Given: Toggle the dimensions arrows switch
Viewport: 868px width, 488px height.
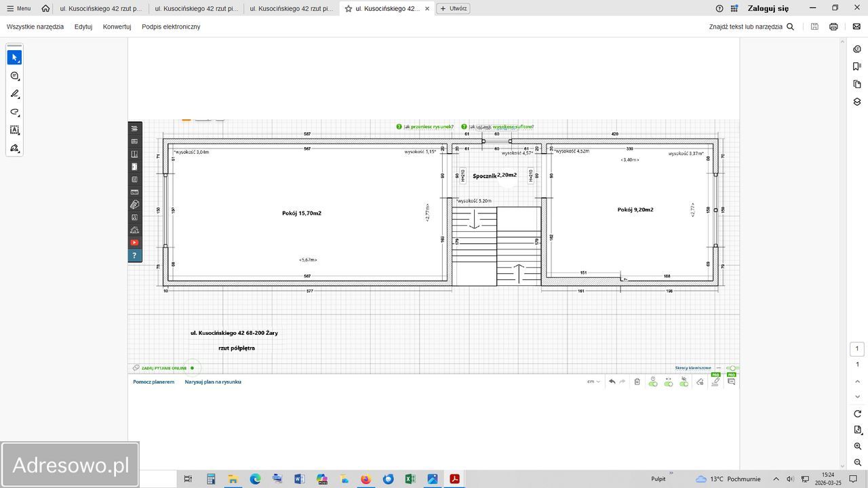Looking at the screenshot, I should point(668,382).
